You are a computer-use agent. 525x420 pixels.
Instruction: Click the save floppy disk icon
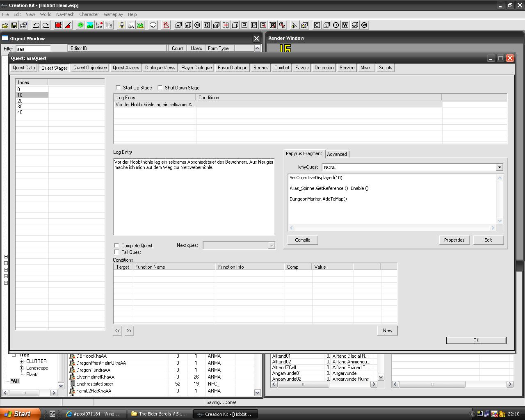coord(14,25)
